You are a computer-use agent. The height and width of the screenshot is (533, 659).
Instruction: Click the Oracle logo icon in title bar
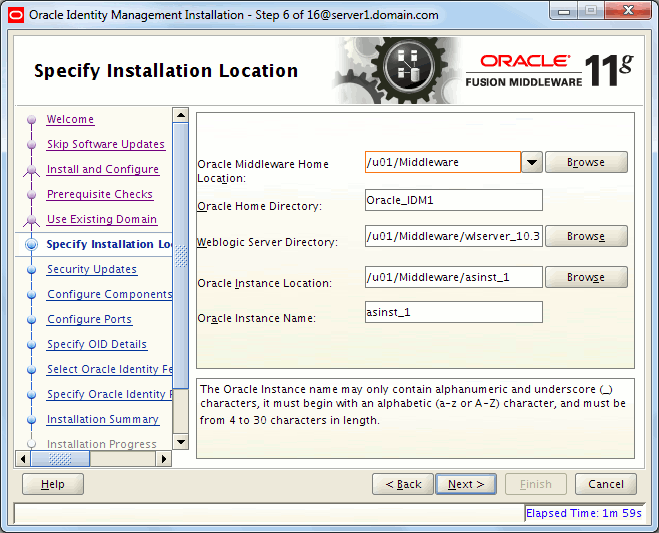coord(16,16)
